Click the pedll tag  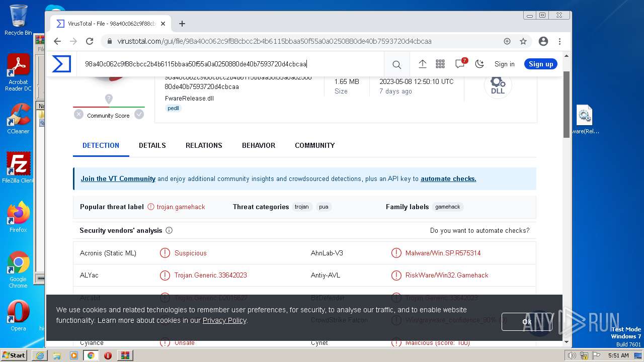tap(173, 108)
